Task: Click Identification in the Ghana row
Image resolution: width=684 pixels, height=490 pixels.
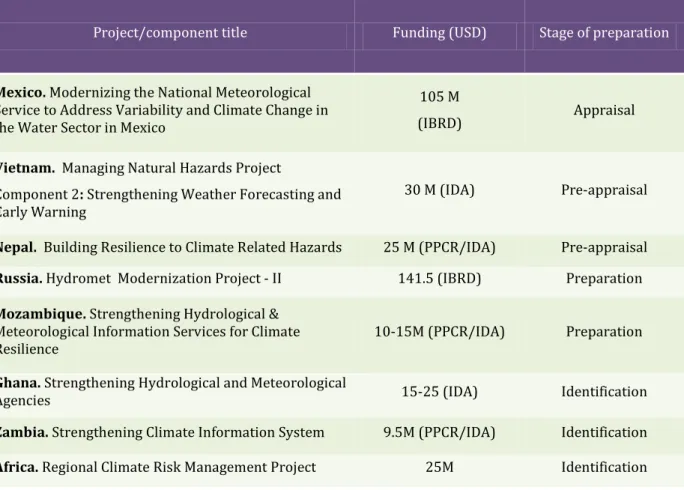Action: [x=604, y=392]
